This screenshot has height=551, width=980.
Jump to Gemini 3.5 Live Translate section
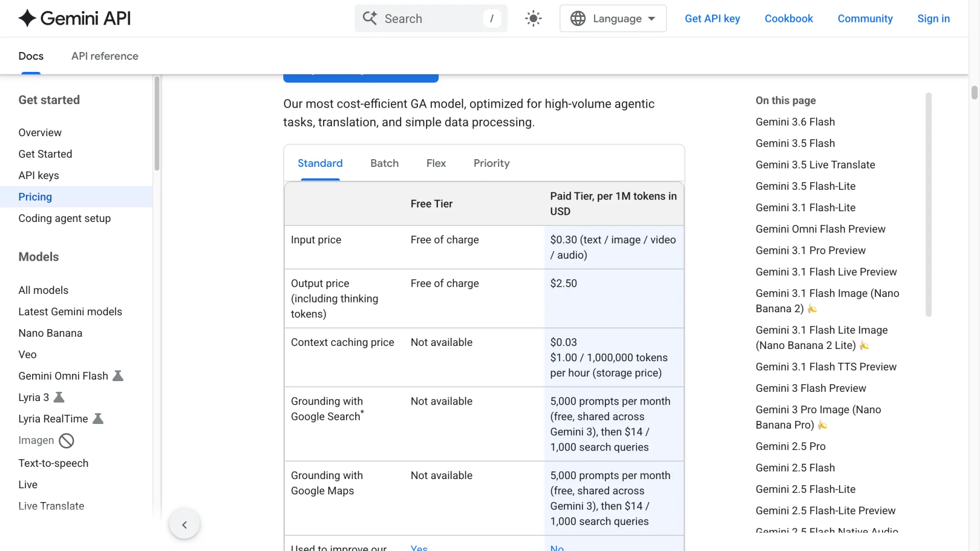coord(815,165)
